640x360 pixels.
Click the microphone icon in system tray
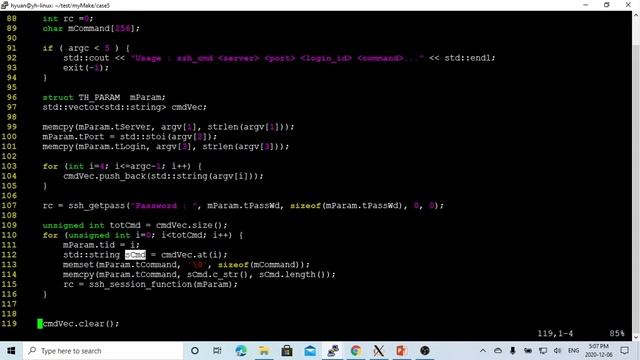pos(513,351)
